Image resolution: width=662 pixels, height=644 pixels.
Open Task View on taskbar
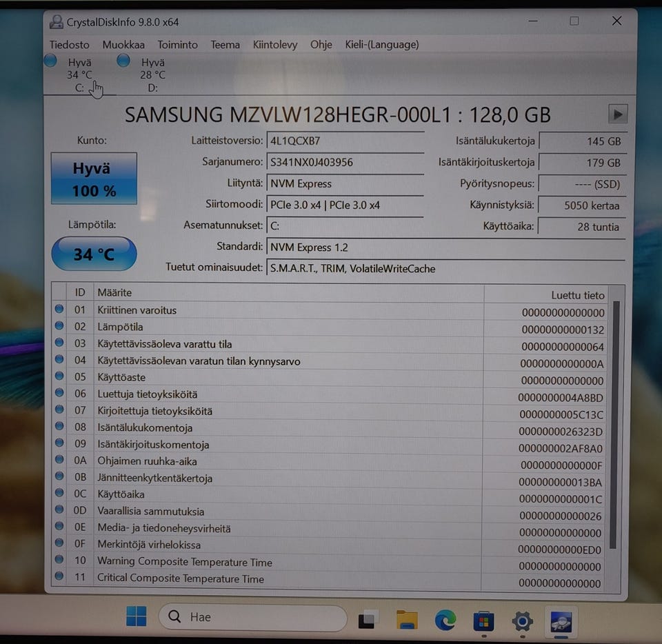coord(367,619)
